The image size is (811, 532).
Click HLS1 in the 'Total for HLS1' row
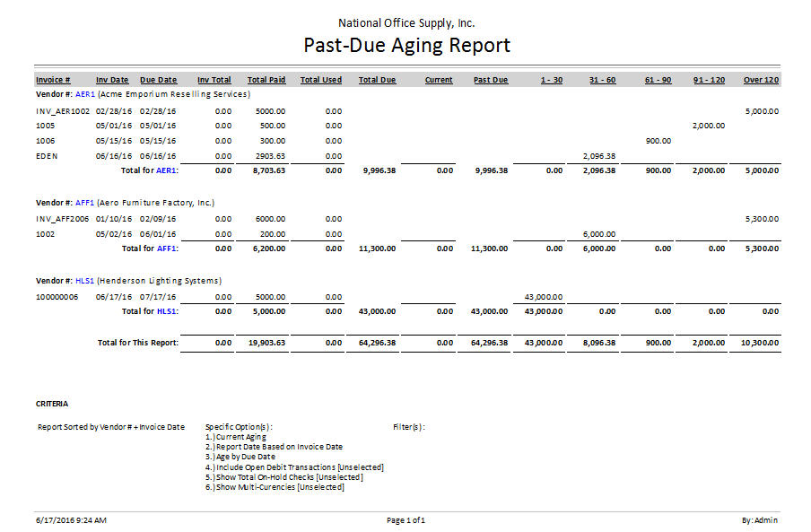click(x=167, y=311)
